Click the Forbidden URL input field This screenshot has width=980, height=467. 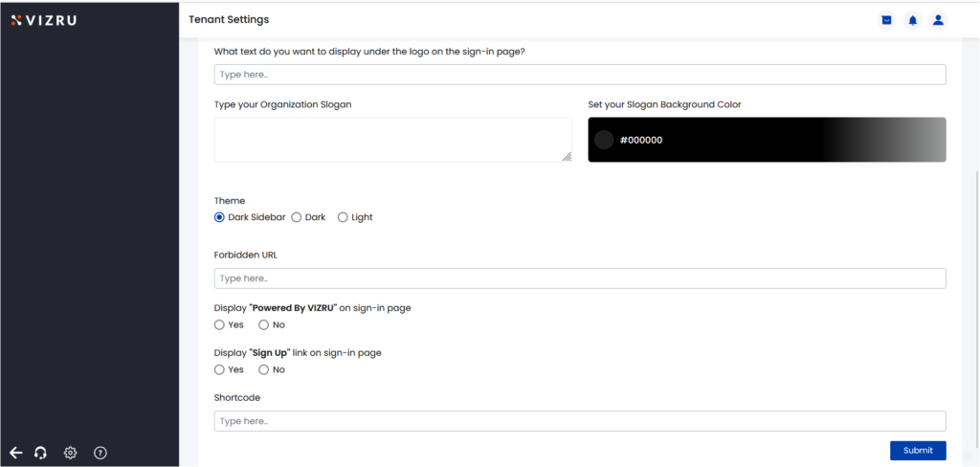click(x=580, y=278)
